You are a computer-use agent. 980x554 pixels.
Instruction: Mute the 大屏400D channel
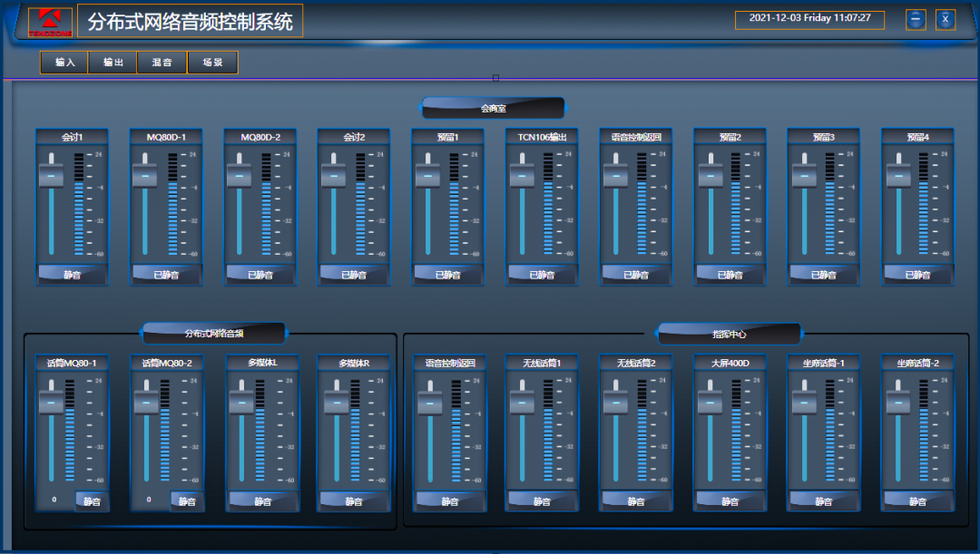[730, 501]
